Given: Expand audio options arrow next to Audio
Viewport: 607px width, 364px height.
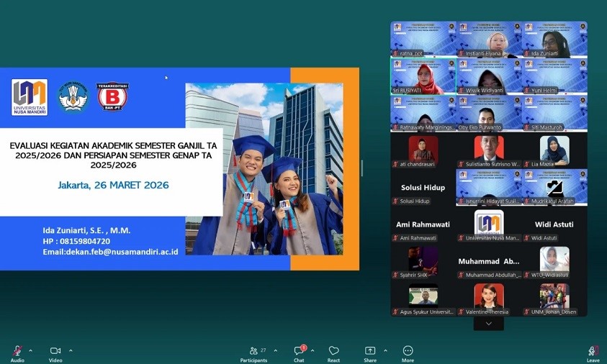Looking at the screenshot, I should point(30,350).
